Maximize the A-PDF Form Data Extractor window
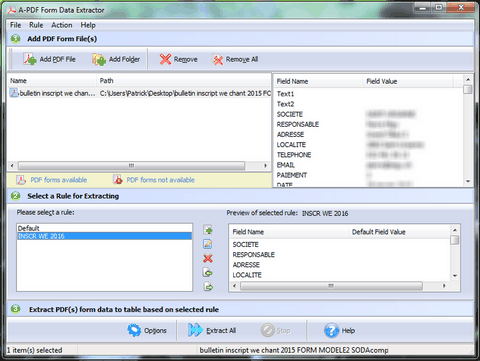Image resolution: width=480 pixels, height=361 pixels. pos(439,8)
